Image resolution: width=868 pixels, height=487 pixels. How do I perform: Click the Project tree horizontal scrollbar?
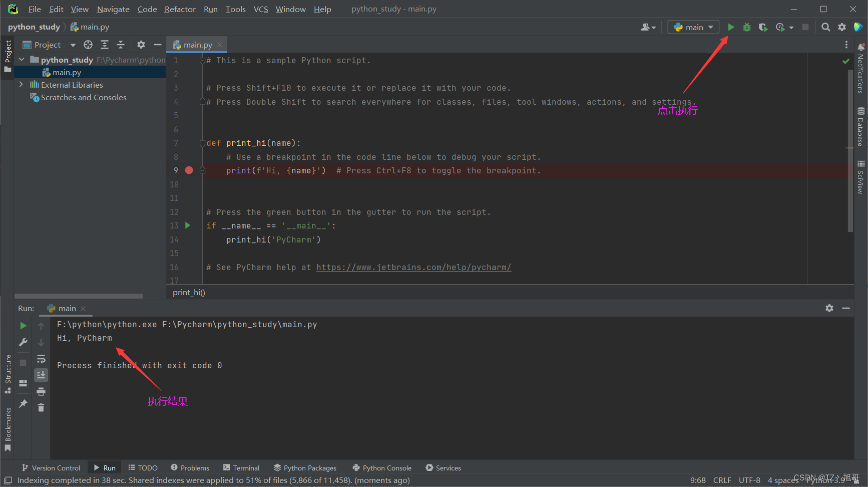79,296
